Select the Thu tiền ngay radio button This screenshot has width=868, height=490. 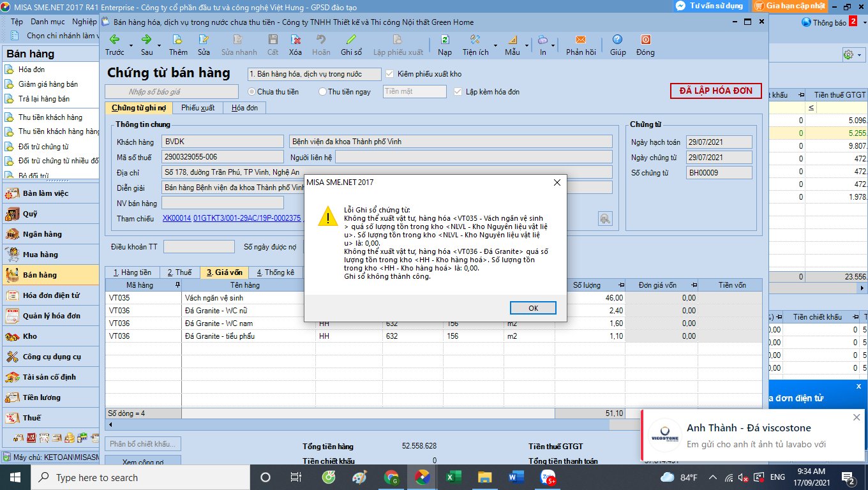point(322,92)
